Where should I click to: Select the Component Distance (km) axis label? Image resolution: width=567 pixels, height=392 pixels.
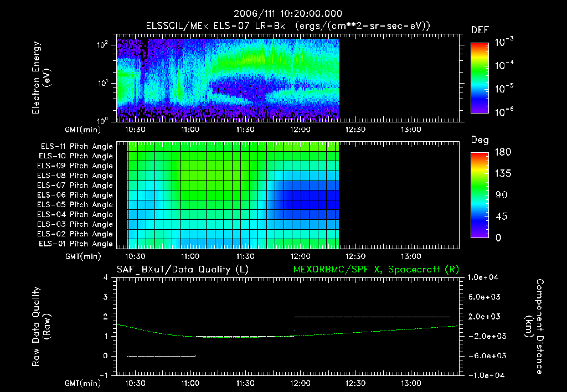(x=534, y=327)
